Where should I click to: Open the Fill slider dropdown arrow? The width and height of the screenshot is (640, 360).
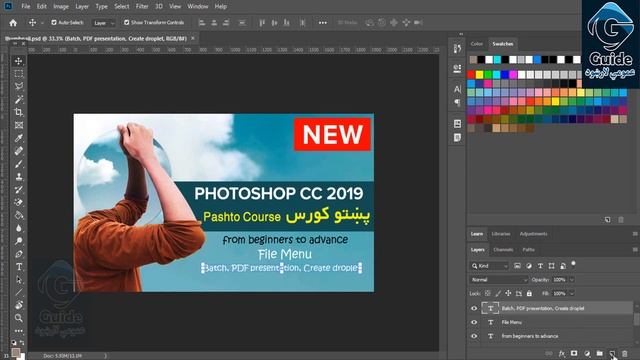coord(572,293)
